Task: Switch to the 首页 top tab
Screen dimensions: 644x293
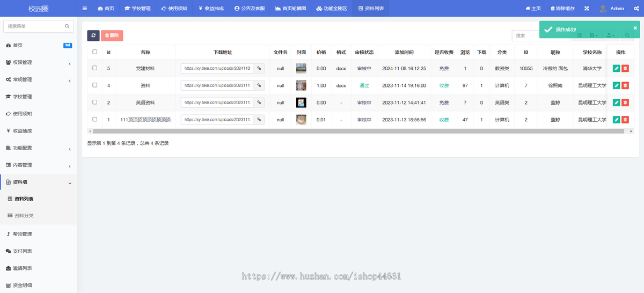Action: coord(106,9)
